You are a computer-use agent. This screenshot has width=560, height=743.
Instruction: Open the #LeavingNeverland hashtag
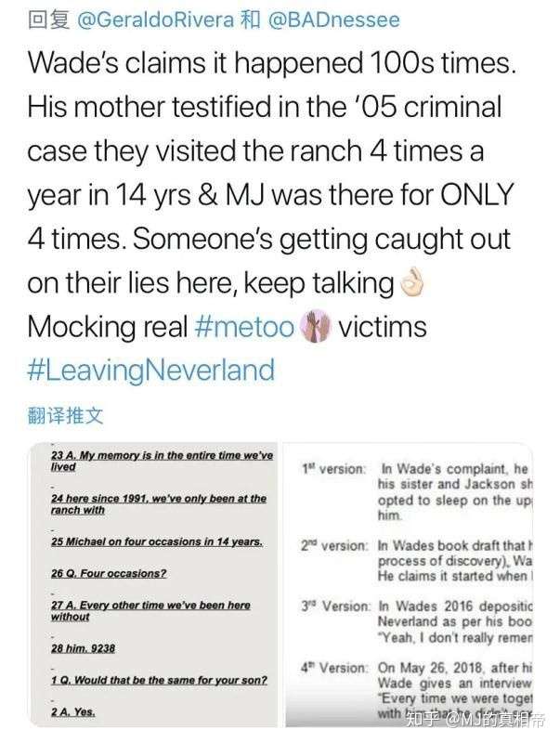coord(150,371)
